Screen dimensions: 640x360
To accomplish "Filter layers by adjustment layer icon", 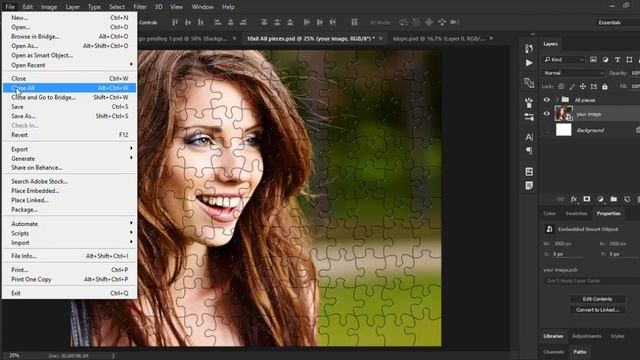I will (x=605, y=60).
